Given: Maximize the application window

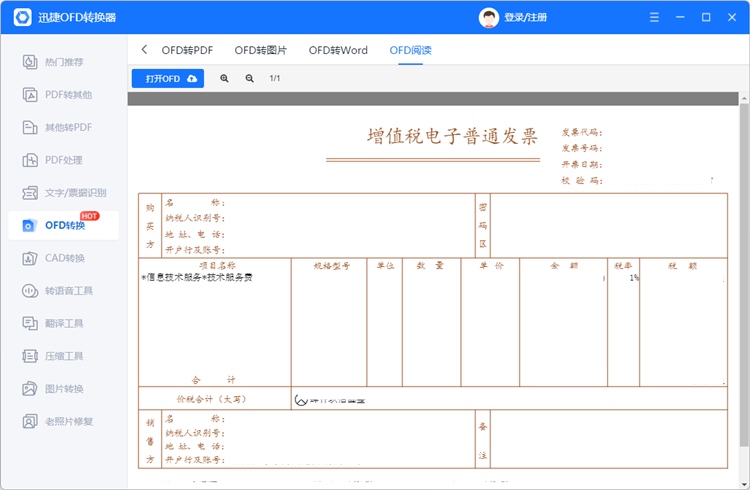Looking at the screenshot, I should pyautogui.click(x=706, y=17).
